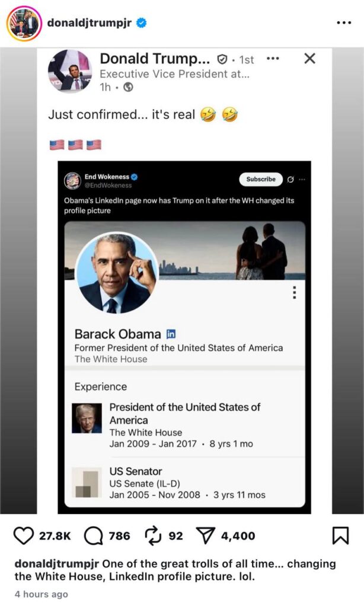Open comments via the speech bubble icon

pyautogui.click(x=93, y=536)
